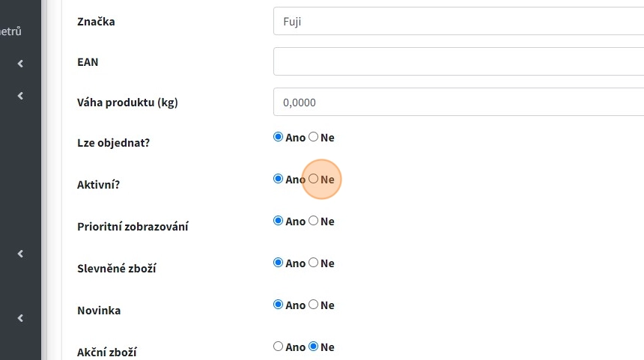Image resolution: width=644 pixels, height=360 pixels.
Task: Open the sidebar item ending in "metrů"
Action: [x=10, y=31]
